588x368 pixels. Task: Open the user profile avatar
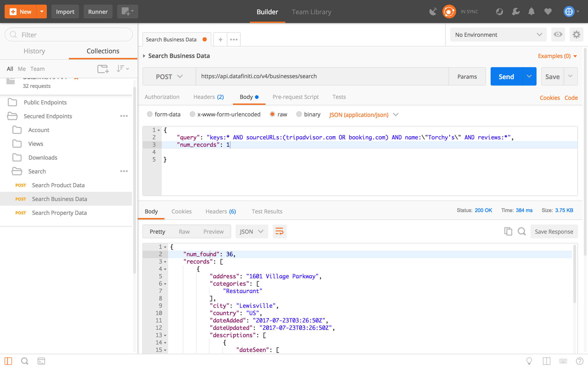(x=569, y=11)
